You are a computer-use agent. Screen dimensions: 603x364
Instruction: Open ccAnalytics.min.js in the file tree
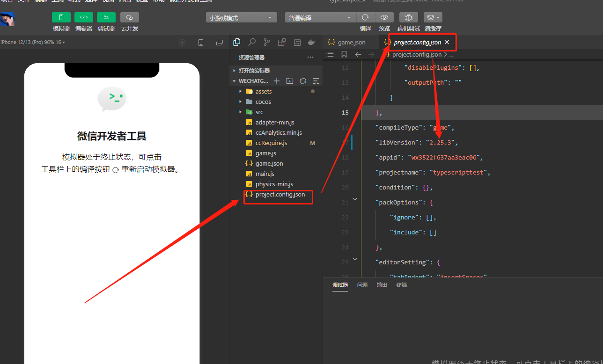click(x=276, y=132)
